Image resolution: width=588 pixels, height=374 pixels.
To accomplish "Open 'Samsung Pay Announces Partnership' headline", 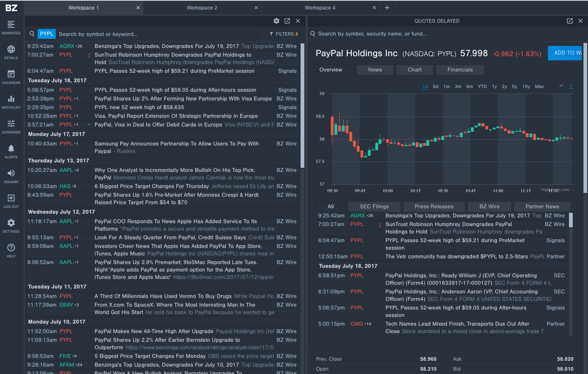I will tap(177, 144).
